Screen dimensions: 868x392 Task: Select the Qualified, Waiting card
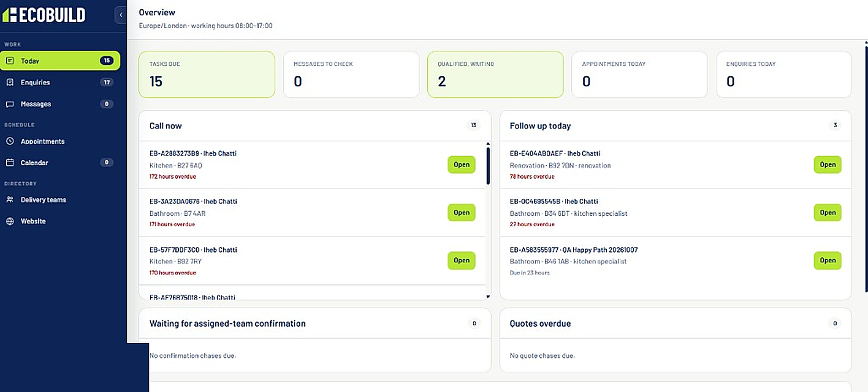[x=495, y=74]
